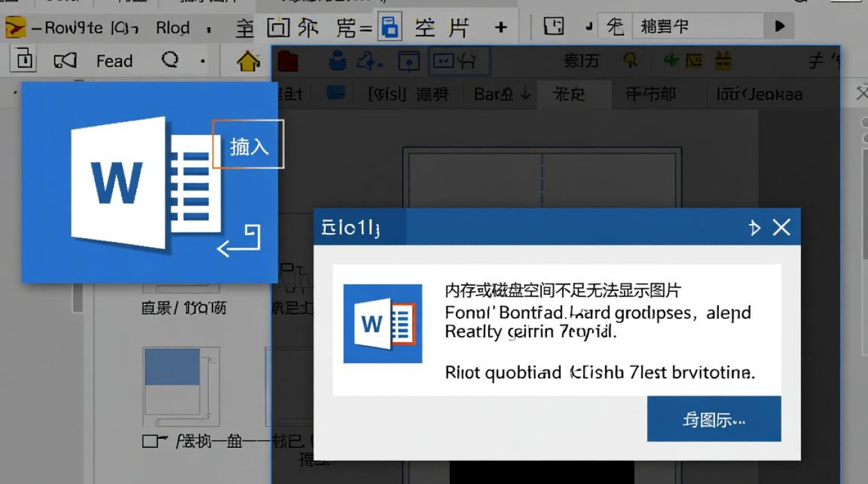868x484 pixels.
Task: Open the dropdown field in the top toolbar
Action: point(697,26)
